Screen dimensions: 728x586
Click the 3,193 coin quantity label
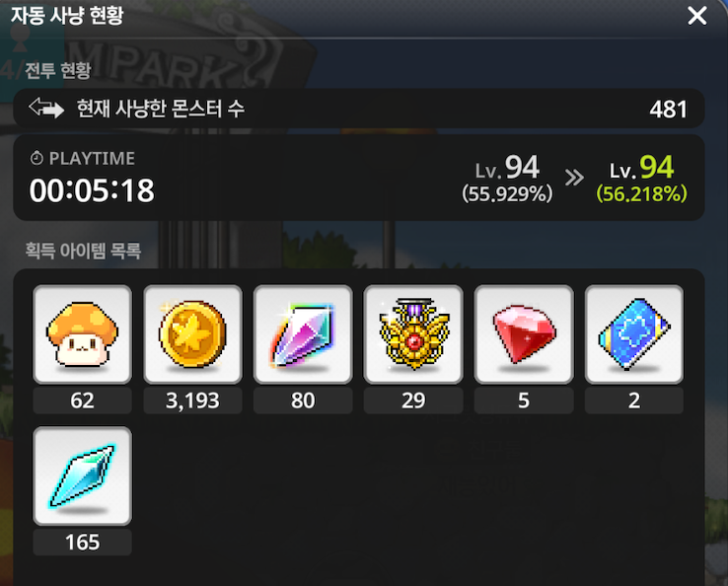pos(192,401)
